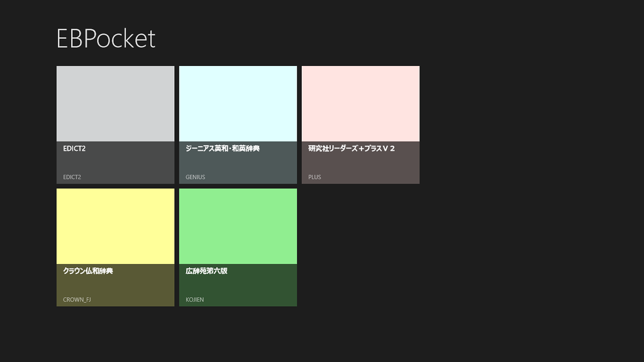Screen dimensions: 644x362
Task: Open the EDICT2 dictionary tile
Action: (x=114, y=124)
